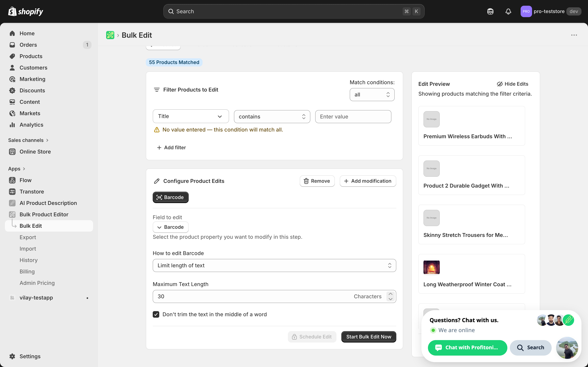The image size is (588, 367).
Task: Click Add modification button
Action: pyautogui.click(x=368, y=181)
